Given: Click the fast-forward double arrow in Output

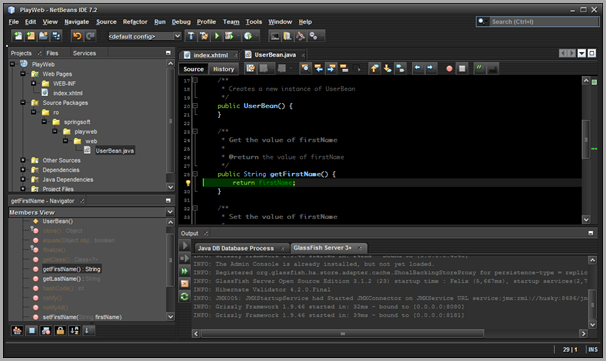Looking at the screenshot, I should 185,271.
